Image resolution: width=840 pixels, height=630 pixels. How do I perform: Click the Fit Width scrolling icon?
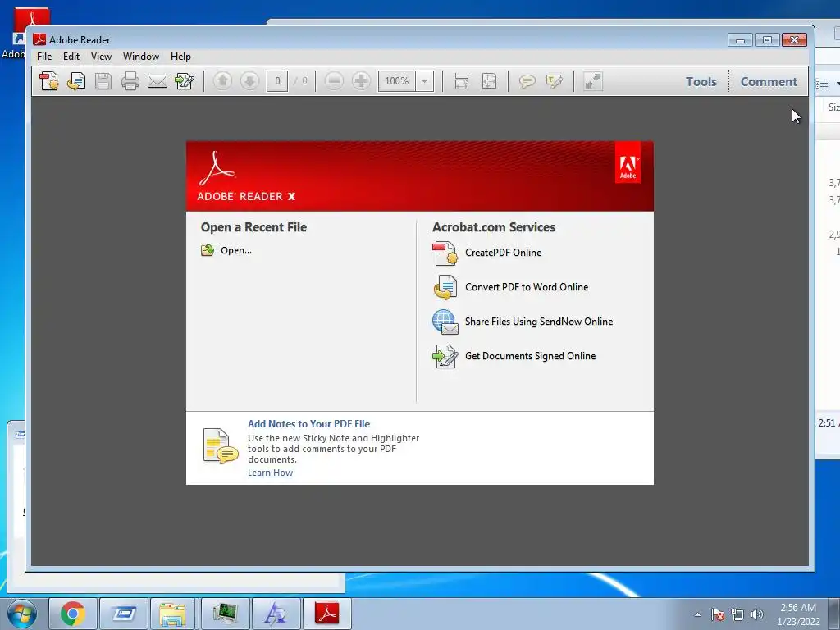(461, 81)
